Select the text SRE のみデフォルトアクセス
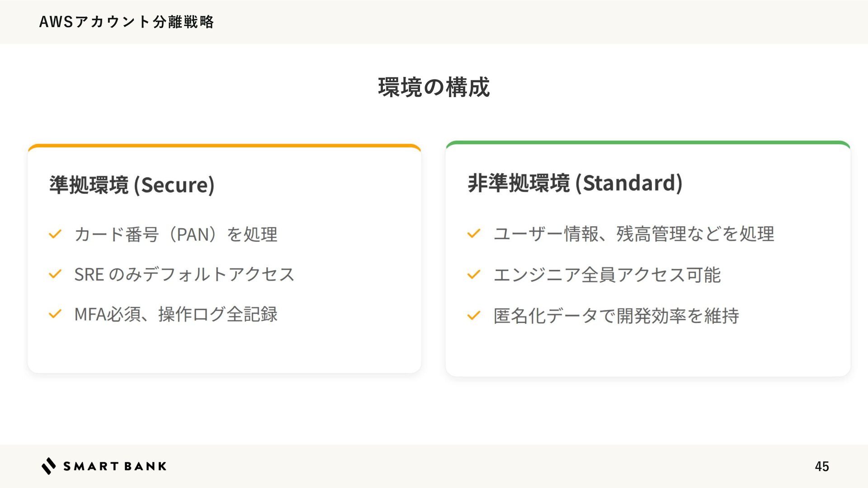 coord(184,274)
